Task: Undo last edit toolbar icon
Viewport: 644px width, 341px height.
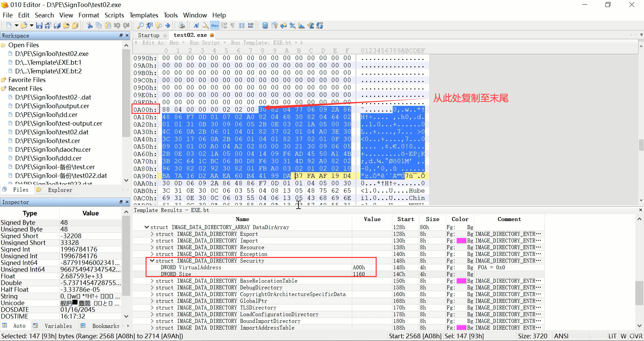Action: click(x=117, y=25)
